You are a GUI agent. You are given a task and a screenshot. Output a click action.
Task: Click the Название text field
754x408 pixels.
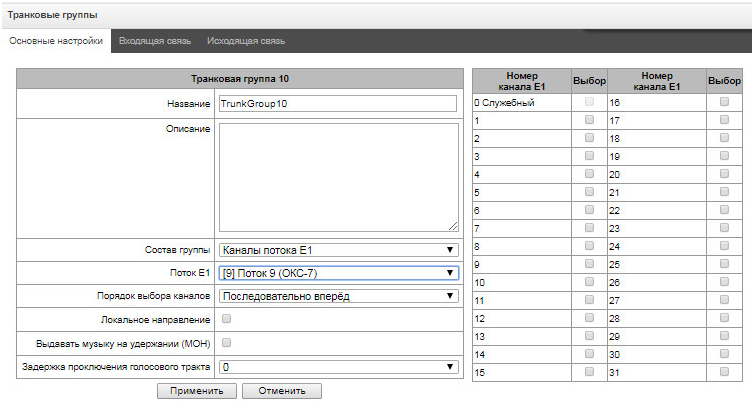tap(337, 103)
